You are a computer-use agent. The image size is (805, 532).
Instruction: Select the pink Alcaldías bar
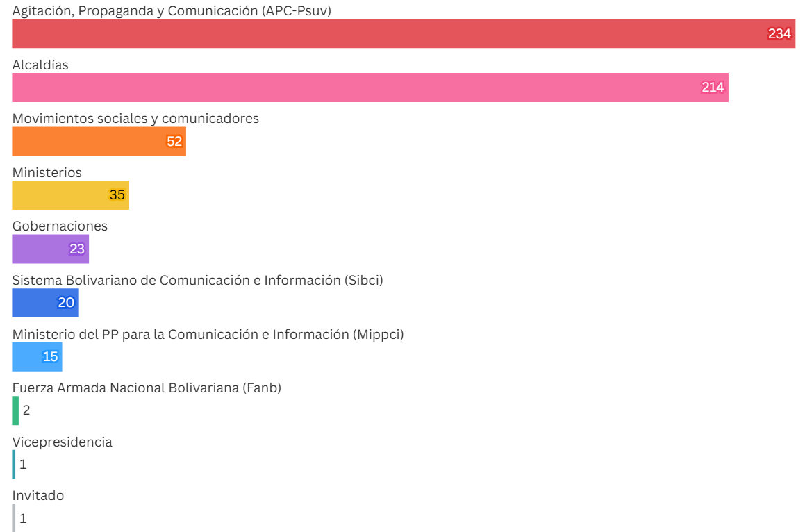370,88
